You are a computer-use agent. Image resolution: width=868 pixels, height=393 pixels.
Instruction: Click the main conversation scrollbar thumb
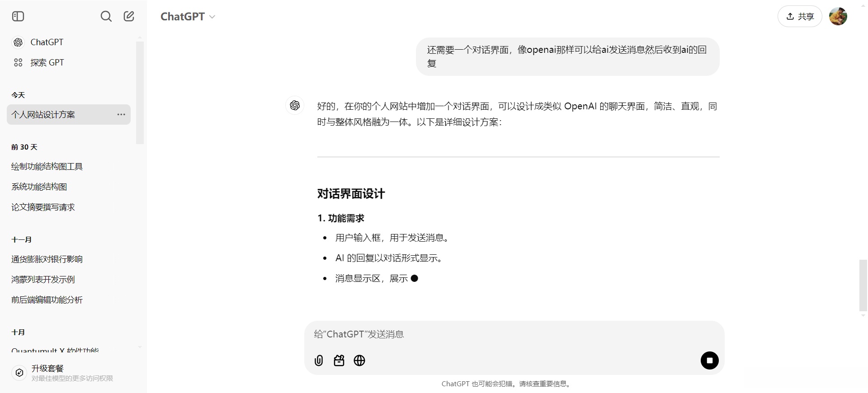[x=863, y=285]
